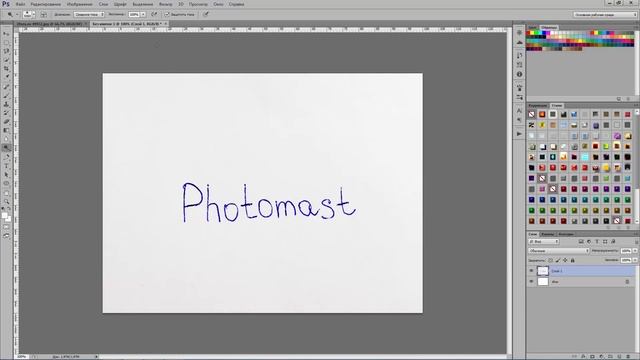Click the lock-all padlock icon in Layers
Image resolution: width=640 pixels, height=360 pixels.
(572, 260)
